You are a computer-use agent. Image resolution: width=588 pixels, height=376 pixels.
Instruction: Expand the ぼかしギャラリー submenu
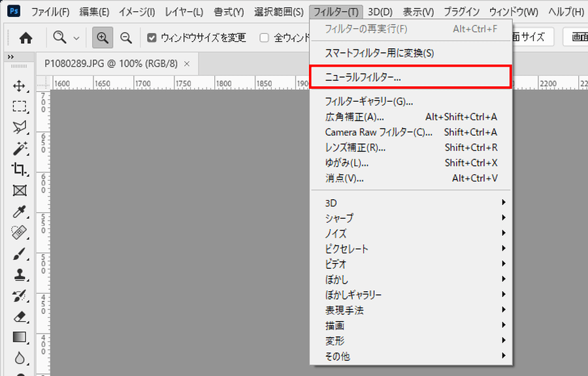[411, 295]
